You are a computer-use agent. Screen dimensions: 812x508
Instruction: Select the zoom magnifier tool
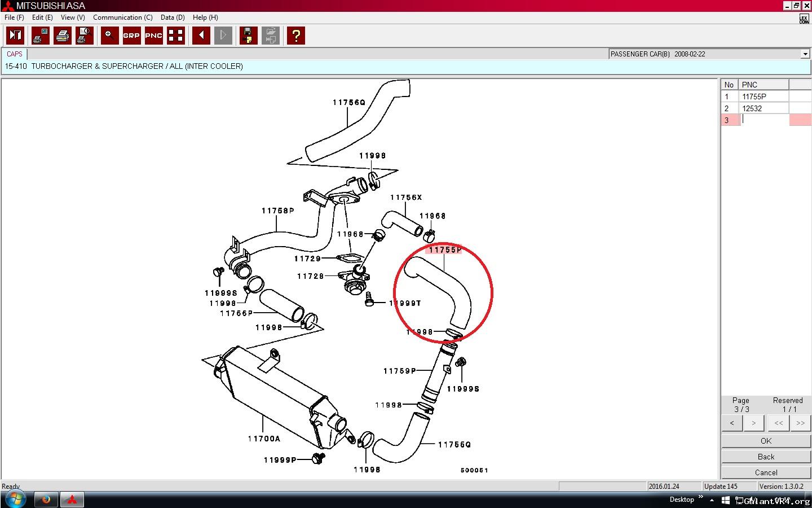click(x=109, y=36)
